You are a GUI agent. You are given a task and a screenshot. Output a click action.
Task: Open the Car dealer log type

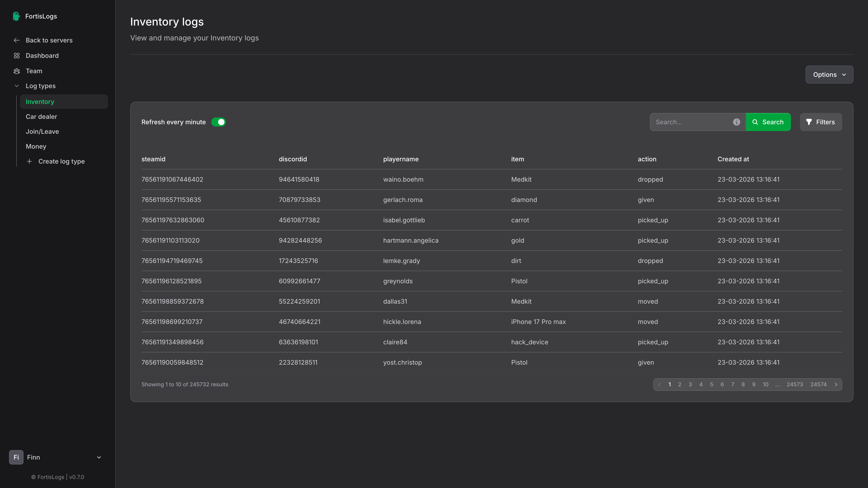click(41, 117)
